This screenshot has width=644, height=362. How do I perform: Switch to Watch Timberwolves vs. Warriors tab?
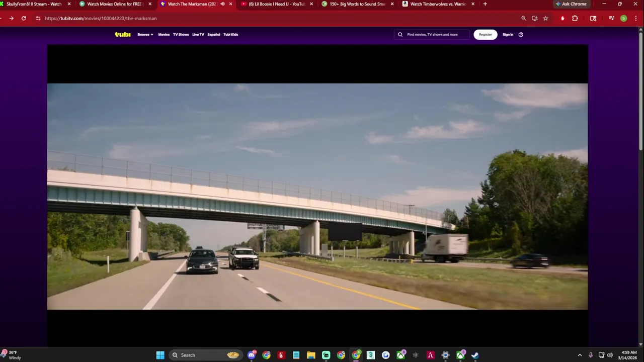tap(438, 4)
